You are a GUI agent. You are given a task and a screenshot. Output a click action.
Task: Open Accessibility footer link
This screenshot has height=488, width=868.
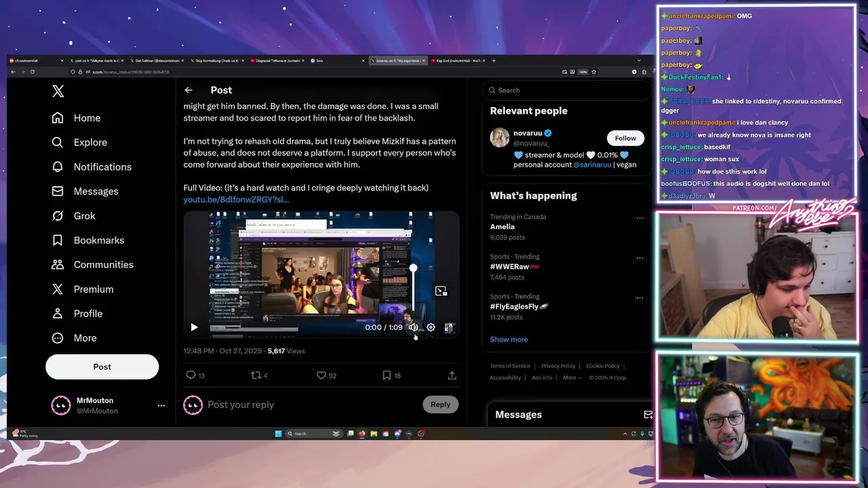[x=505, y=378]
